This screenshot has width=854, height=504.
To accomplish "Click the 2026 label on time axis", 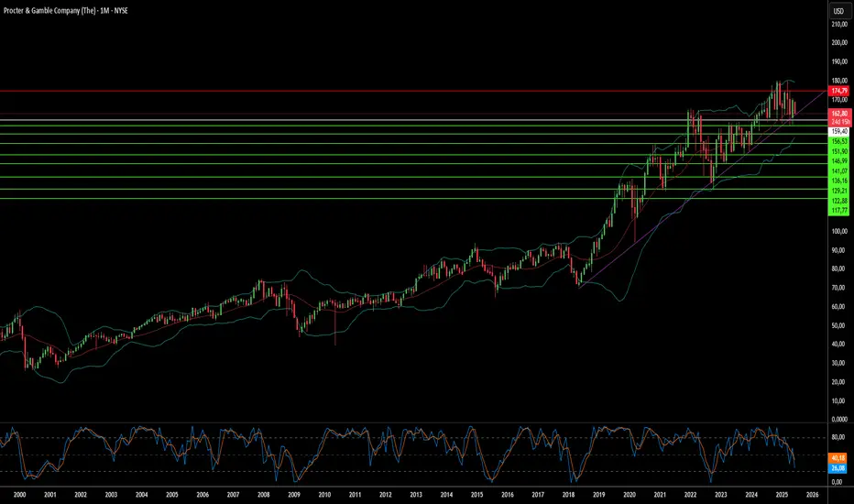I will click(812, 495).
